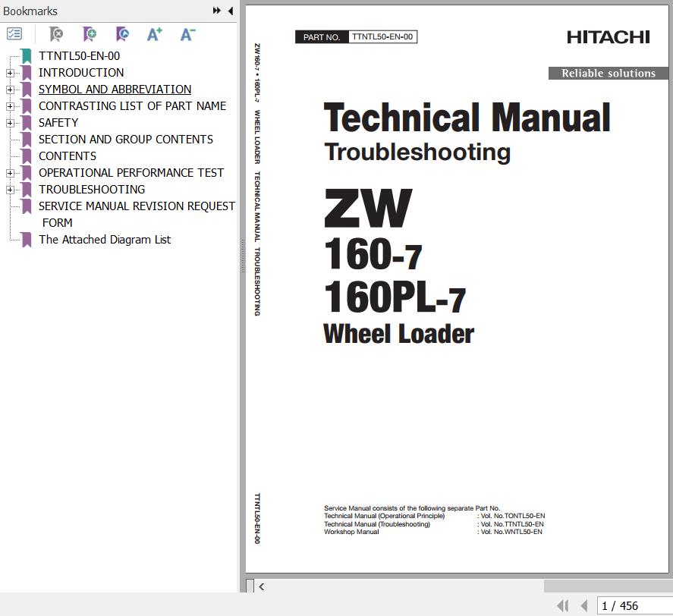Open the CONTENTS bookmark
This screenshot has height=616, width=673.
click(68, 156)
